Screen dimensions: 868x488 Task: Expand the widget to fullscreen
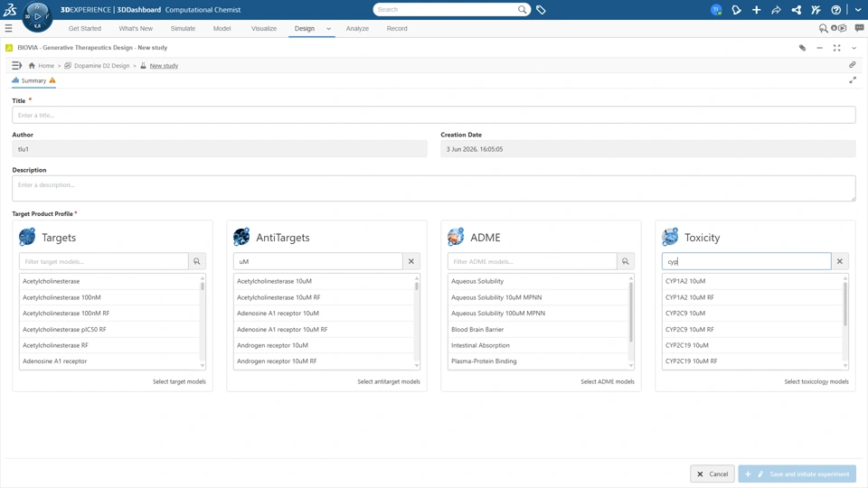coord(837,48)
